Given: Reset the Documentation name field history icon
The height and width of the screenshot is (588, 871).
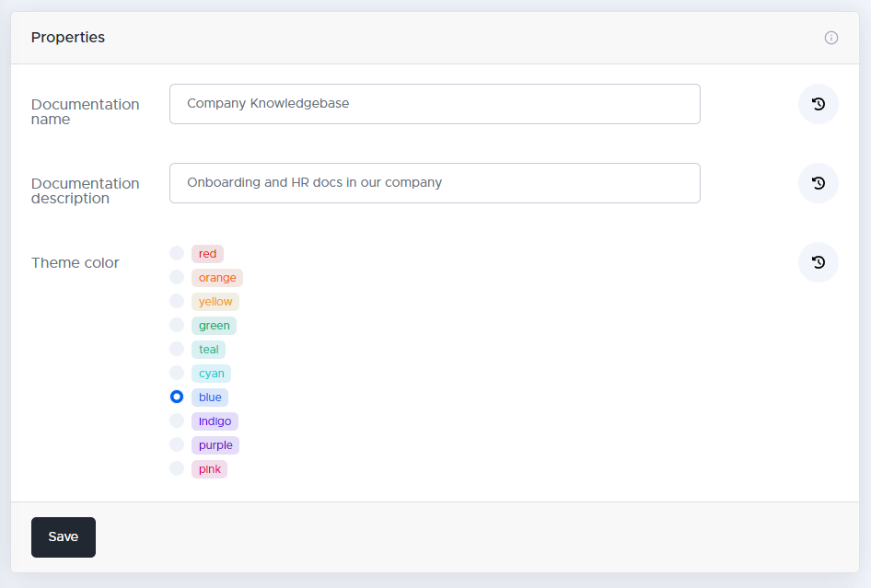Looking at the screenshot, I should coord(818,104).
